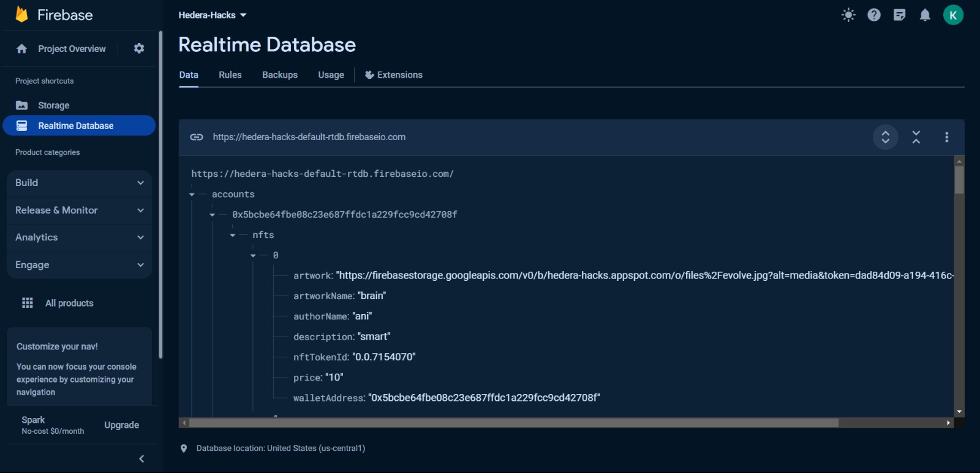Open release notes feedback icon
This screenshot has width=980, height=473.
pos(899,15)
